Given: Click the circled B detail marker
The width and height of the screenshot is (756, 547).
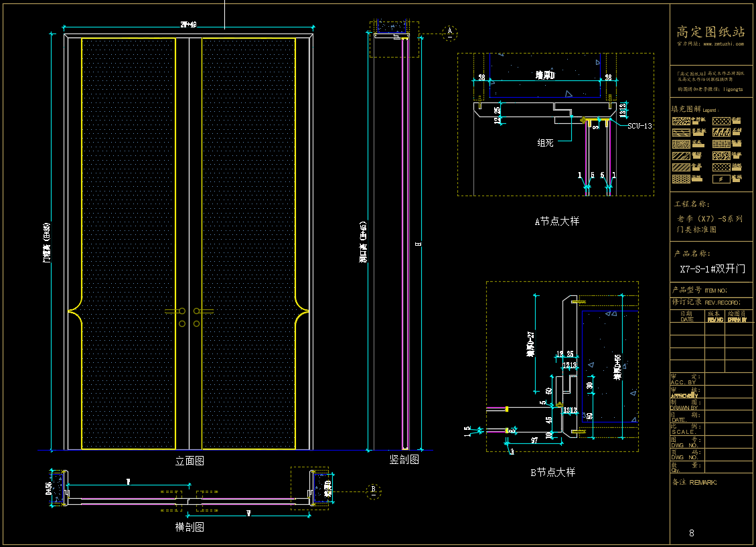Looking at the screenshot, I should 373,489.
